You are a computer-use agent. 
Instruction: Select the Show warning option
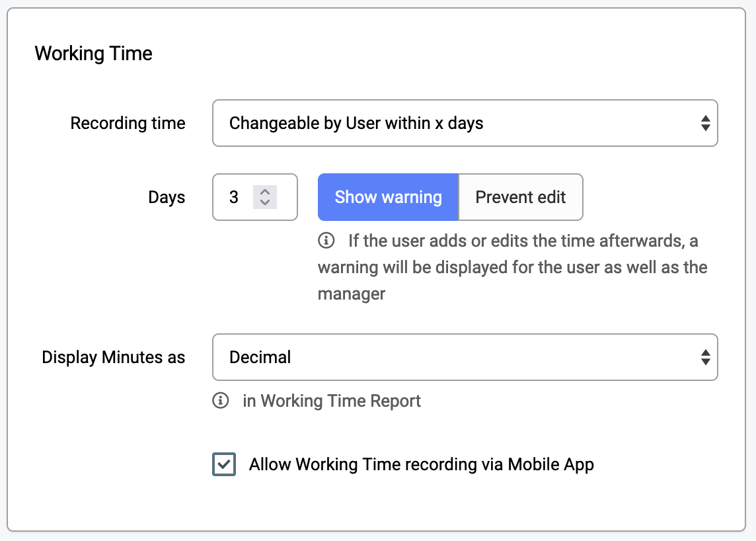coord(388,197)
